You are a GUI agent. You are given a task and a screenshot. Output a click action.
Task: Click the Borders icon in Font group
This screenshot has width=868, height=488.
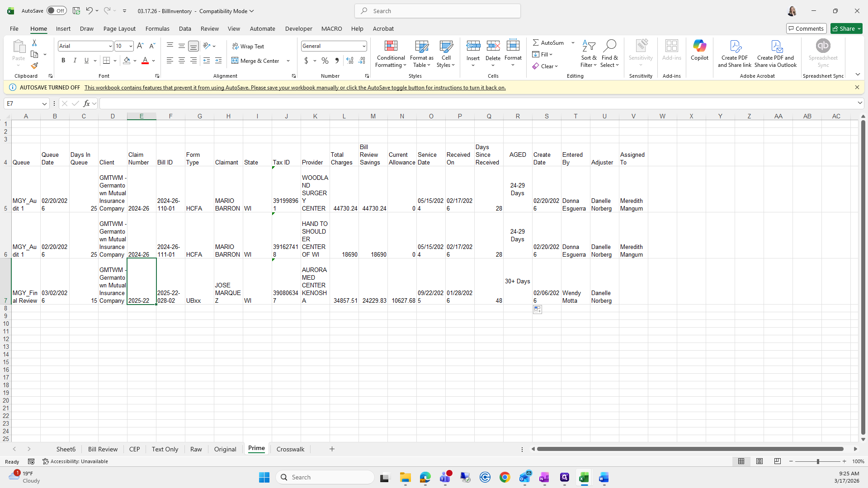click(106, 61)
